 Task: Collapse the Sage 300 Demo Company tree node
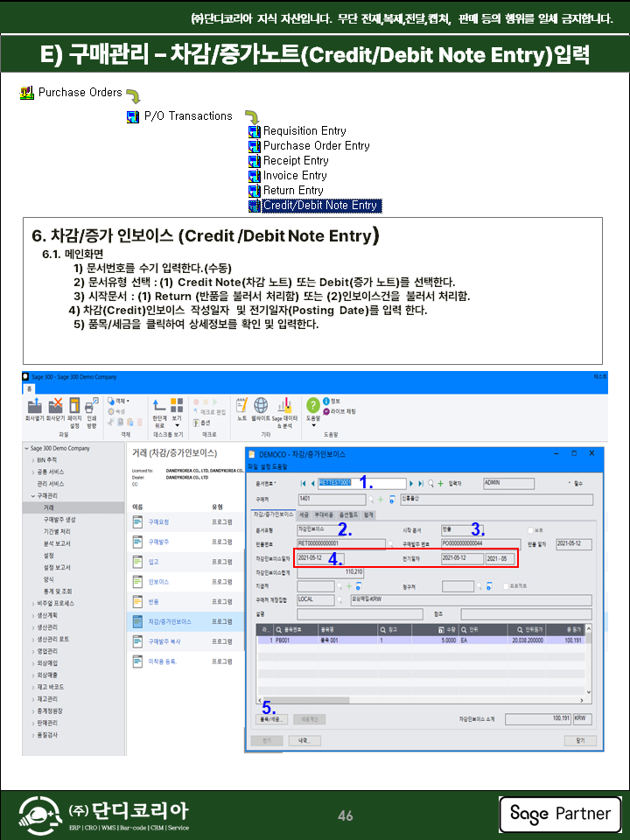tap(27, 448)
